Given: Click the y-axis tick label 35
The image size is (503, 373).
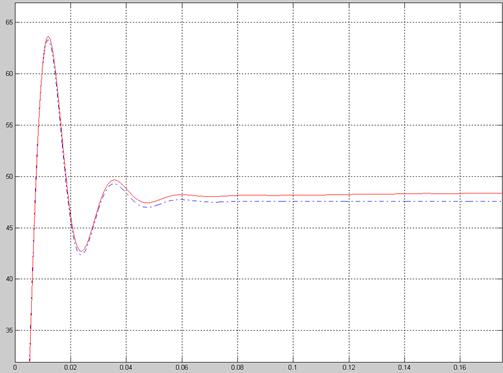Looking at the screenshot, I should [x=9, y=331].
